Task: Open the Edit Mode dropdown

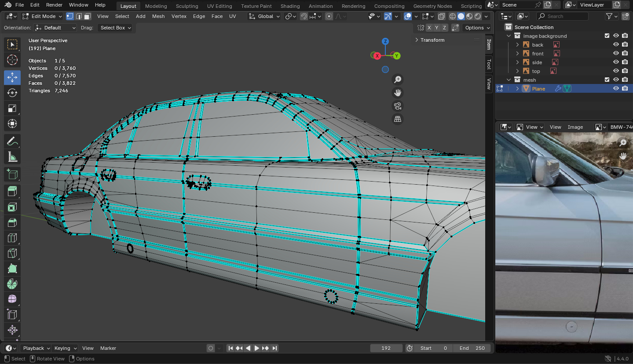Action: click(42, 16)
